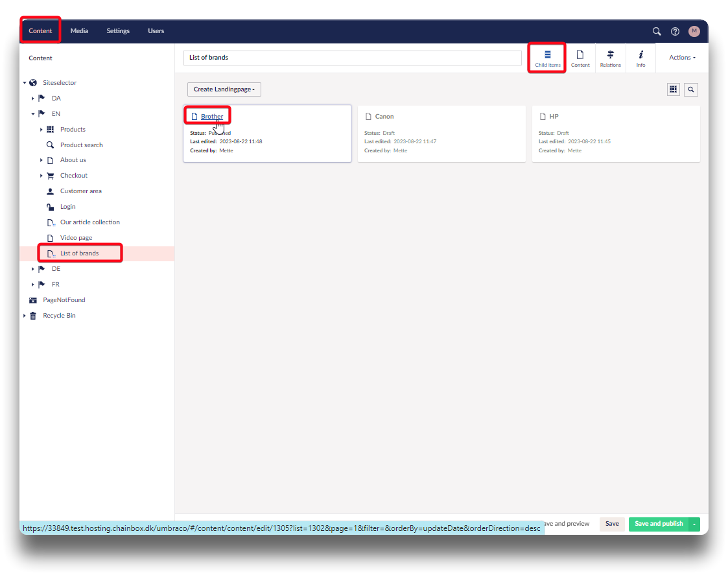Click the search magnifier icon in top bar
Image resolution: width=728 pixels, height=575 pixels.
[657, 31]
